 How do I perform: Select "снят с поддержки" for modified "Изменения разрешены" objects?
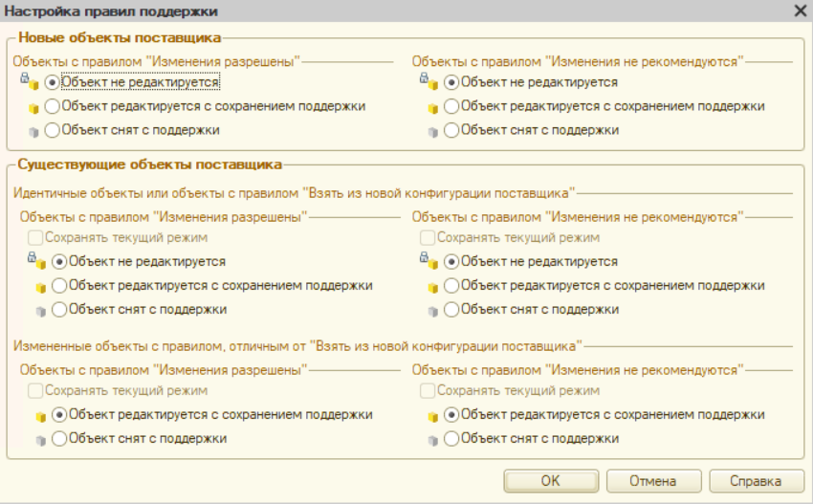60,440
